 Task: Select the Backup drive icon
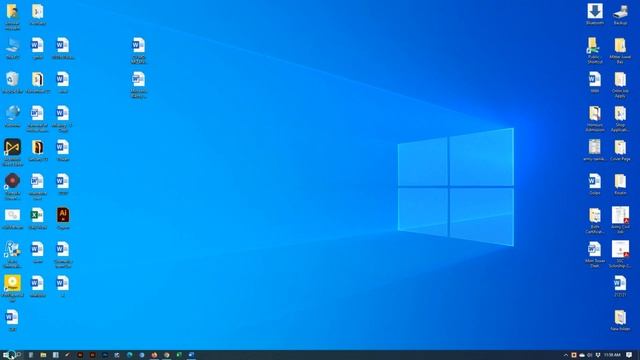[x=620, y=14]
